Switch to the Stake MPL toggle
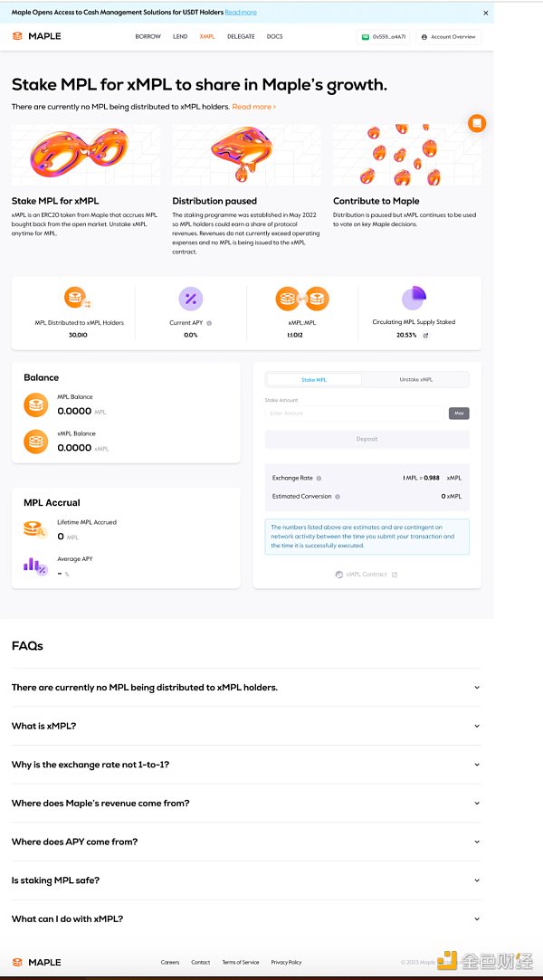The width and height of the screenshot is (543, 980). (x=314, y=380)
